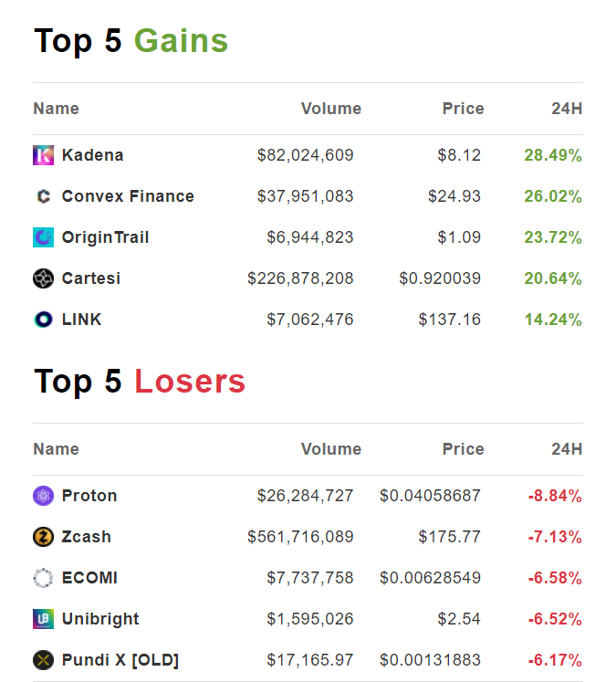Open the Pundi X [OLD] link
Viewport: 616px width, 682px height.
[x=120, y=660]
